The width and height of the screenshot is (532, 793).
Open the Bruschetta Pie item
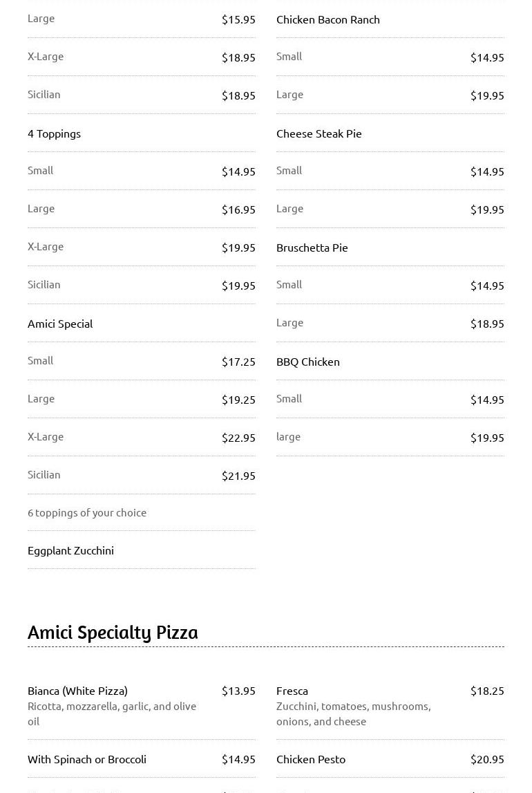coord(312,248)
